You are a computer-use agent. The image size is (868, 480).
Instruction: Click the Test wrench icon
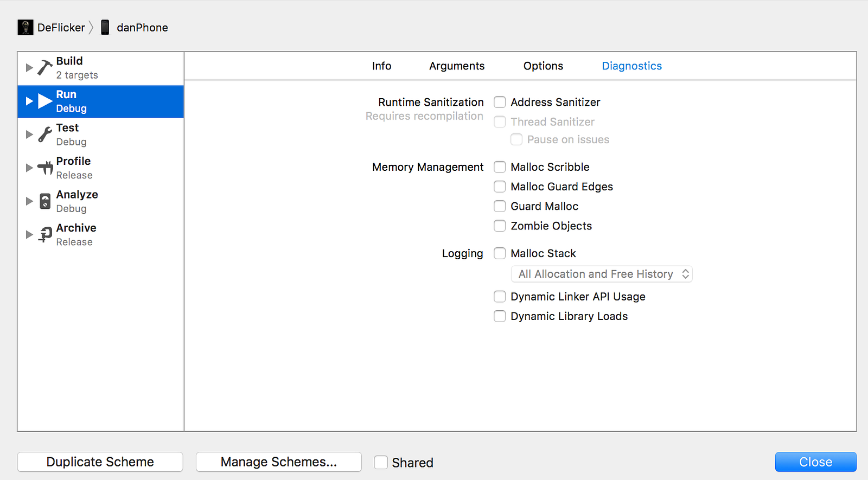coord(45,135)
